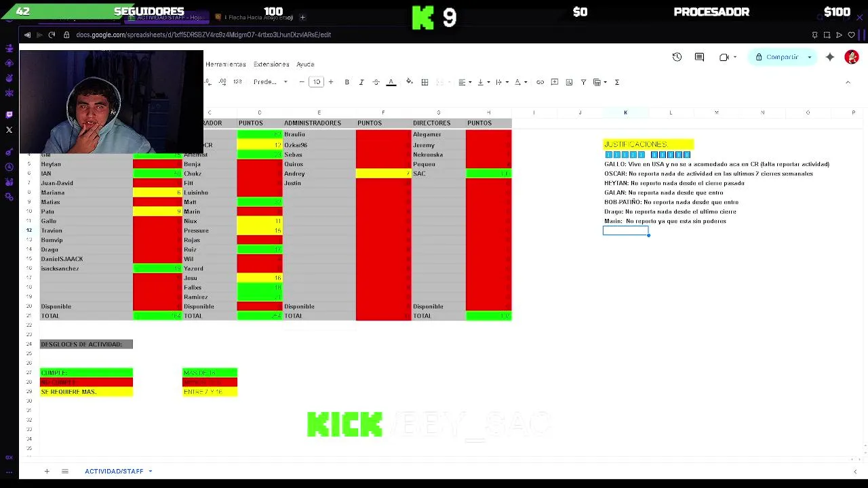Select the DESGLOCES DE ACTIVIDAD: cell
The image size is (868, 488).
click(86, 344)
